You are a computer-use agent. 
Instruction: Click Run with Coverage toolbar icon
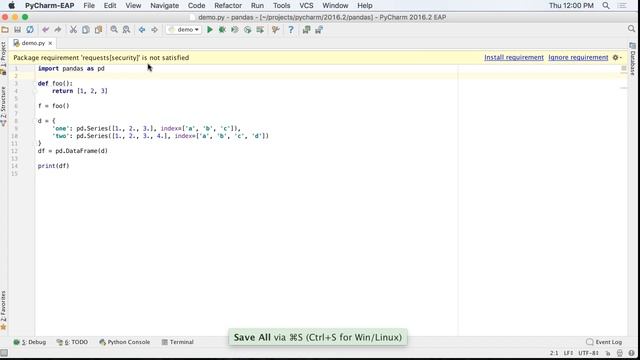point(235,30)
